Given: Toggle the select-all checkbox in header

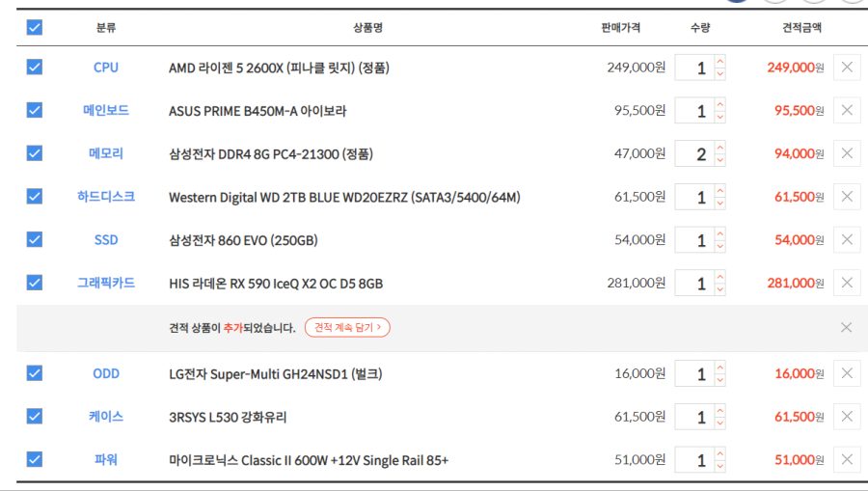Looking at the screenshot, I should 35,28.
